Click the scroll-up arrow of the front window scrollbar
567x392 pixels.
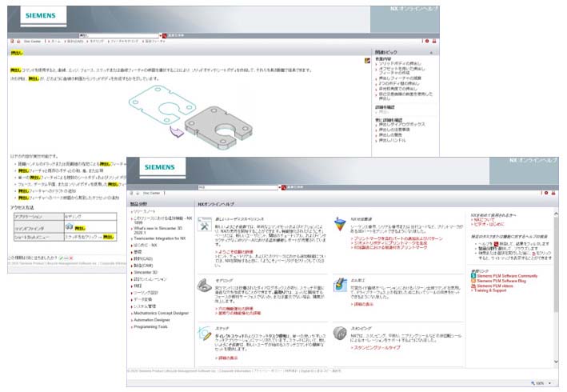556,214
